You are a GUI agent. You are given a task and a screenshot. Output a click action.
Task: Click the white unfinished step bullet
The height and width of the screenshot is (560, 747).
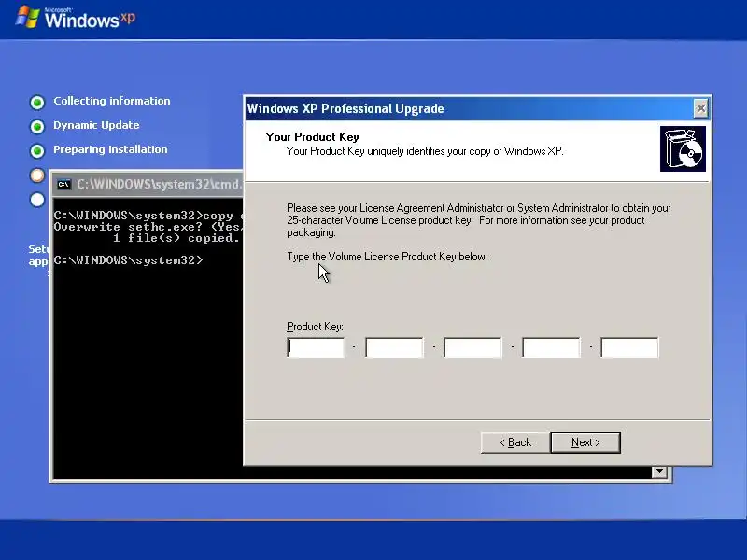click(37, 200)
